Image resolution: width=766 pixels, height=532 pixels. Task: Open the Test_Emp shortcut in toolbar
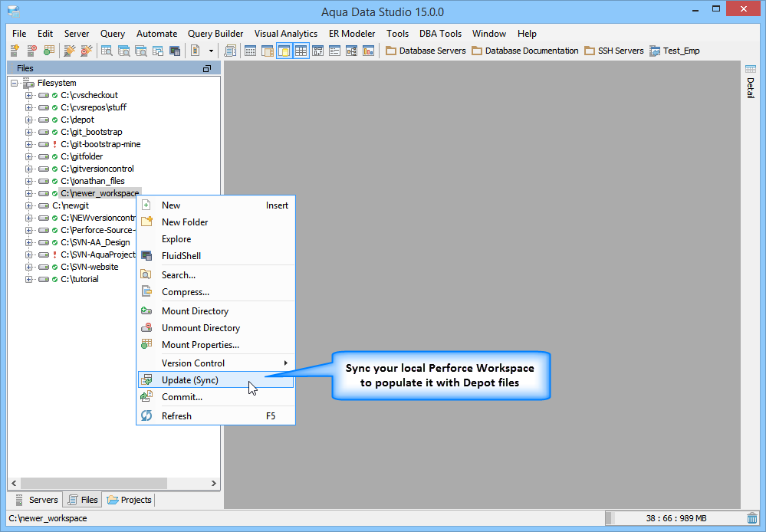(675, 51)
